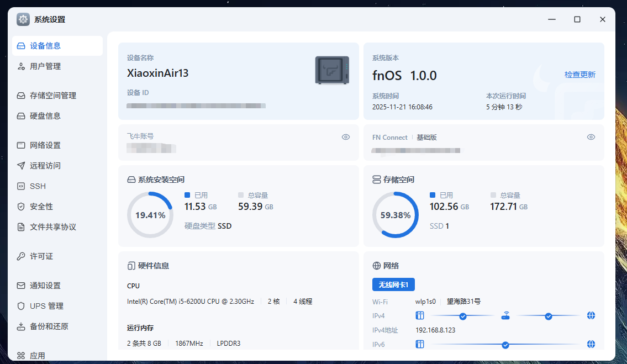Click the IPv4 router icon
The image size is (627, 364).
point(505,315)
